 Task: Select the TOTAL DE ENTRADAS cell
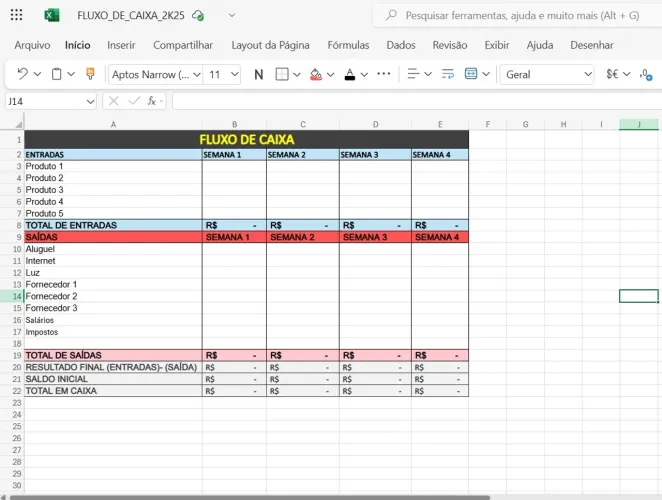pyautogui.click(x=113, y=225)
